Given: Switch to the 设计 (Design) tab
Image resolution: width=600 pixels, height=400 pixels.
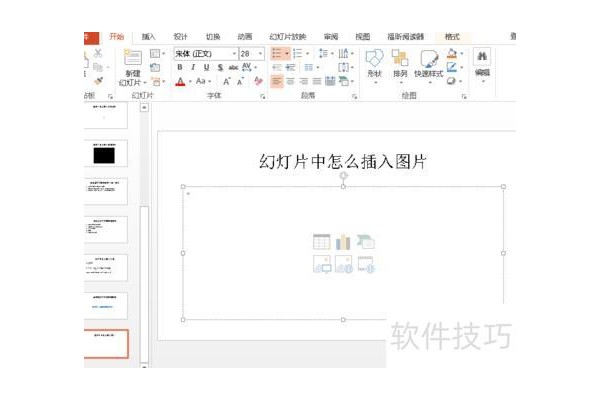Looking at the screenshot, I should point(181,37).
